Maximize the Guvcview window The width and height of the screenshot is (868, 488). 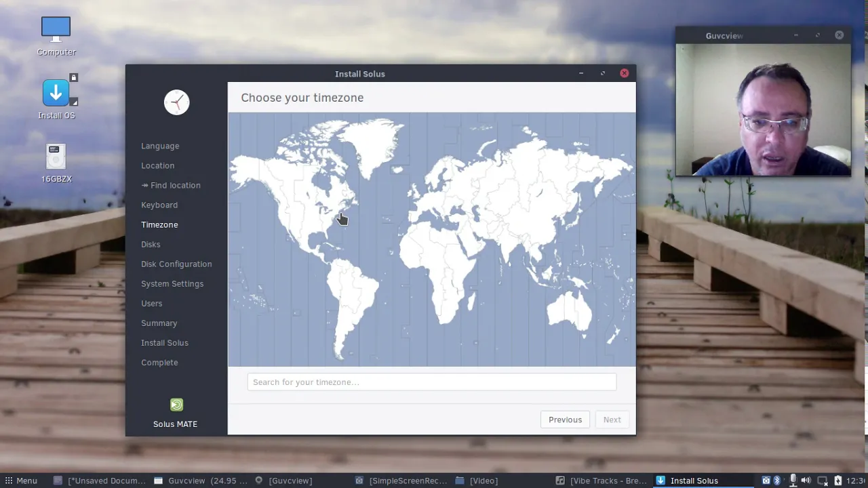[818, 35]
